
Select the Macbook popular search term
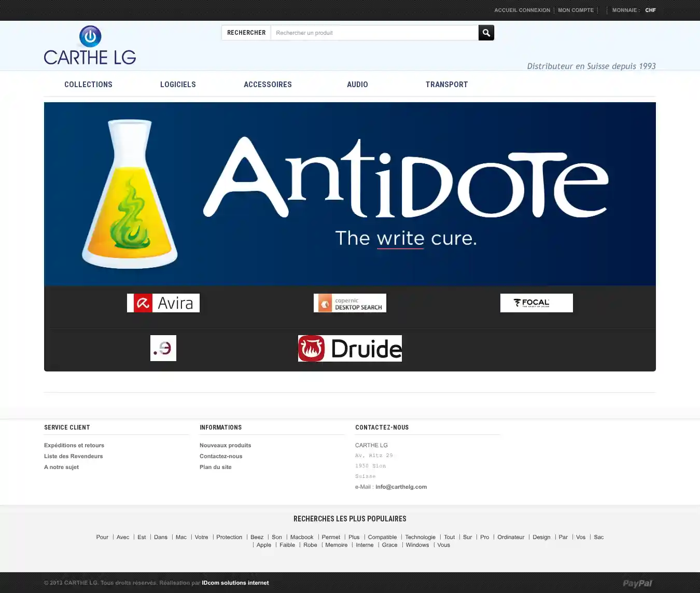pyautogui.click(x=302, y=537)
